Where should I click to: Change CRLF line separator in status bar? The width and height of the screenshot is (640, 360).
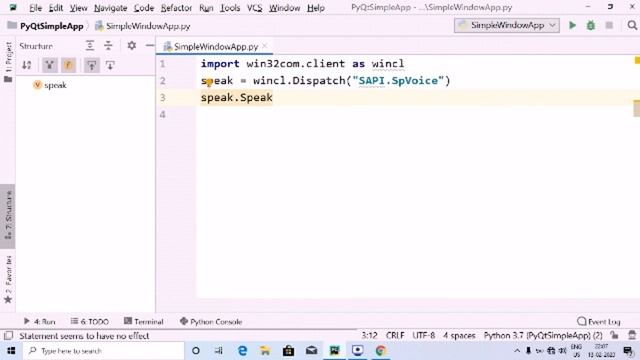pyautogui.click(x=395, y=336)
